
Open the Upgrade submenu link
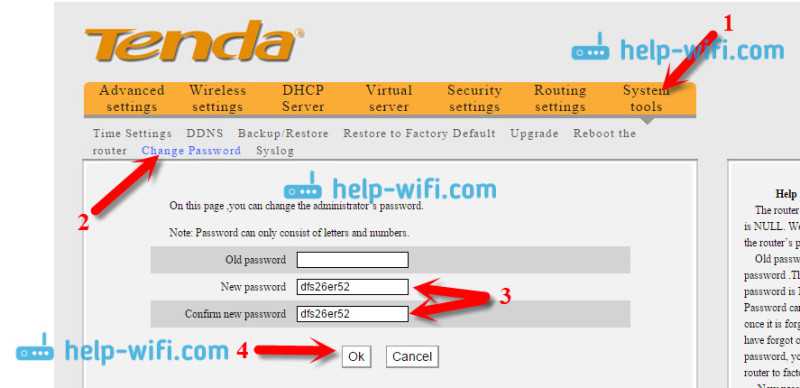point(534,134)
